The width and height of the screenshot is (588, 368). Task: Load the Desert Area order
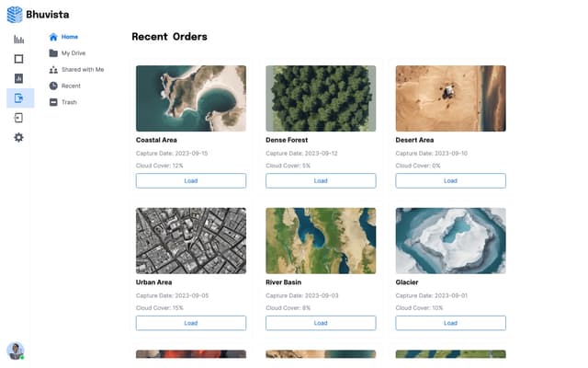[x=450, y=180]
